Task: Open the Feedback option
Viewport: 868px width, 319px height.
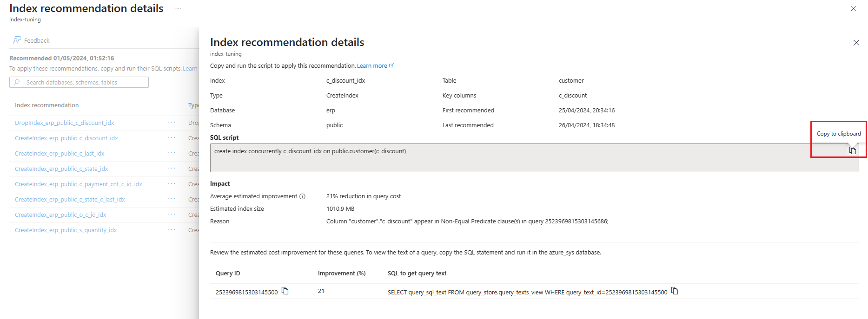Action: (31, 40)
